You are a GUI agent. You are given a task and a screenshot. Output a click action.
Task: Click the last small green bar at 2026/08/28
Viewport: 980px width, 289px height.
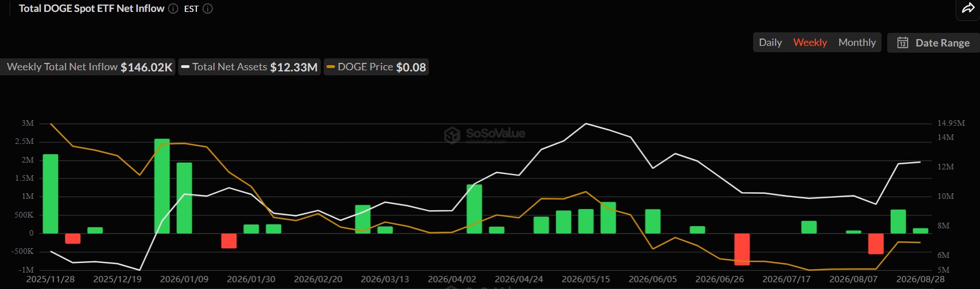tap(921, 231)
